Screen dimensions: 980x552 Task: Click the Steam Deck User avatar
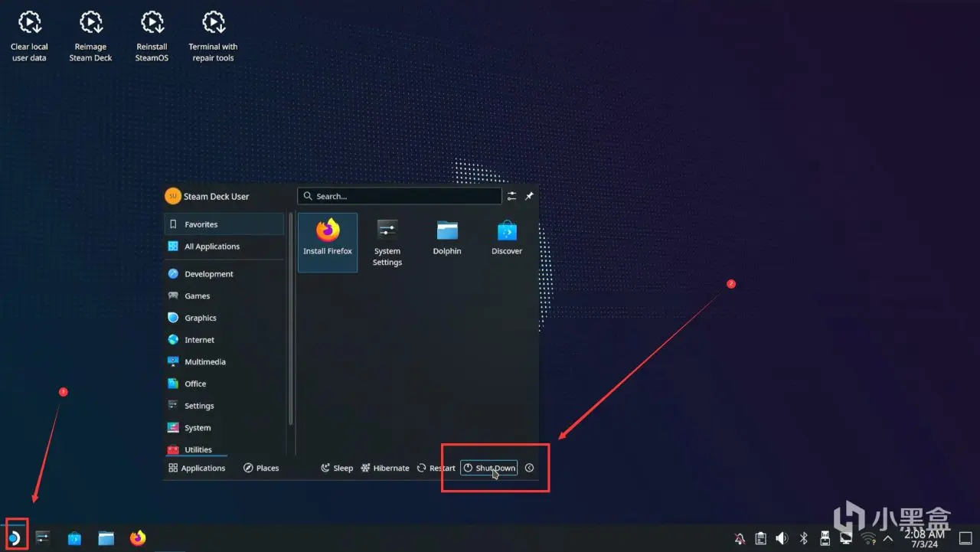172,196
